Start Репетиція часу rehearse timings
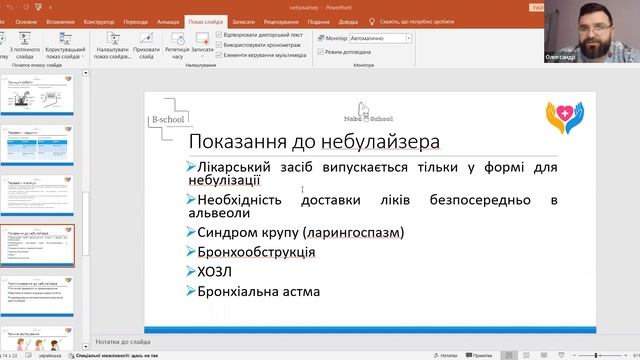This screenshot has height=360, width=640. (x=177, y=46)
